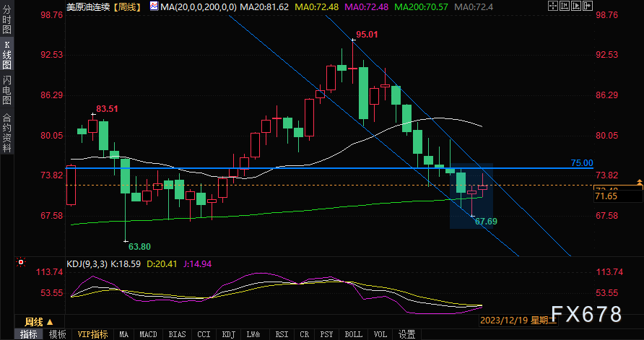
Task: Switch to the VIP指标 tab
Action: pos(93,334)
